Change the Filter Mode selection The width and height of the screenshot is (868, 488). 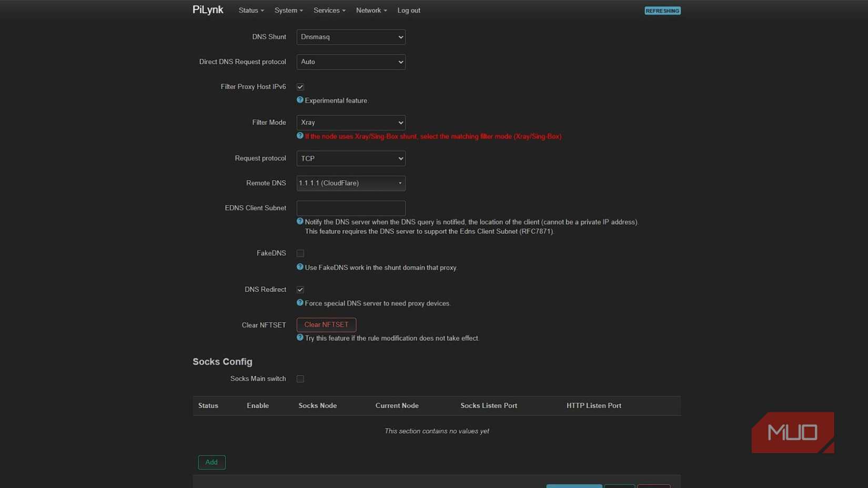coord(350,122)
